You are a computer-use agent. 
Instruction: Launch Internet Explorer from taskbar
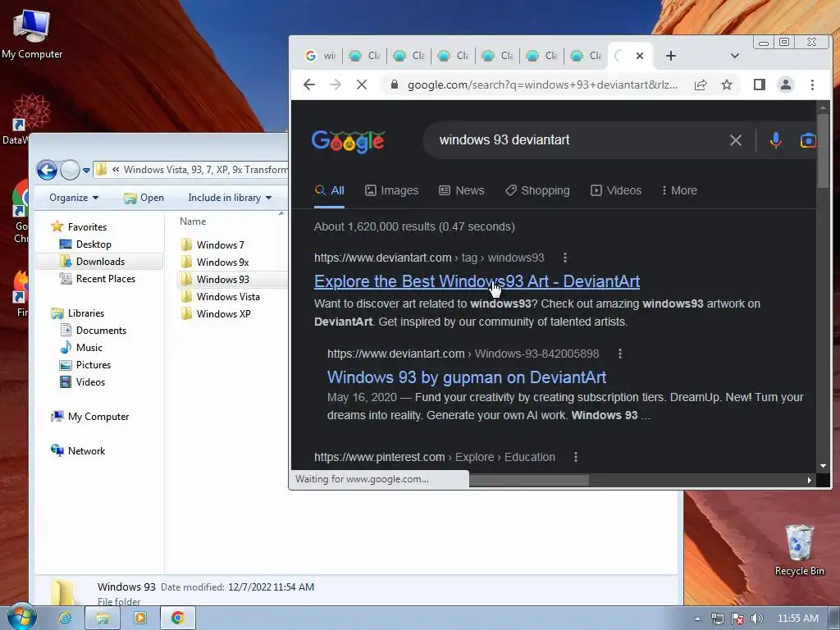[x=65, y=619]
